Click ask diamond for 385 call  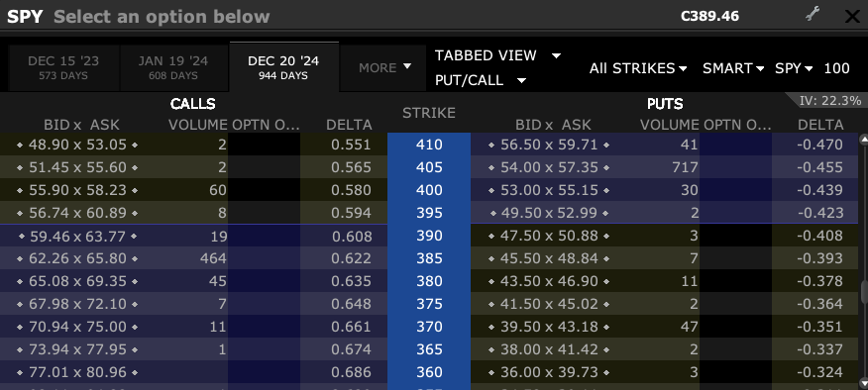pyautogui.click(x=135, y=259)
